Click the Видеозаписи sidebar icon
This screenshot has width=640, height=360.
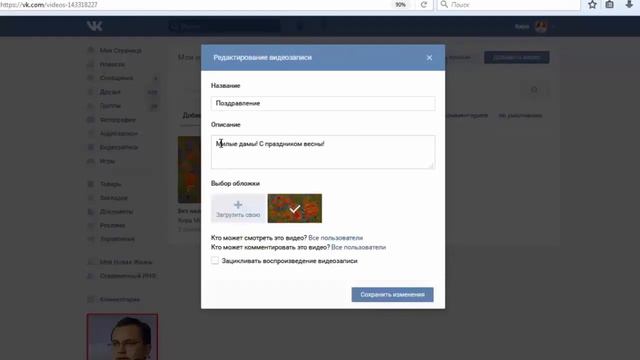pos(91,147)
